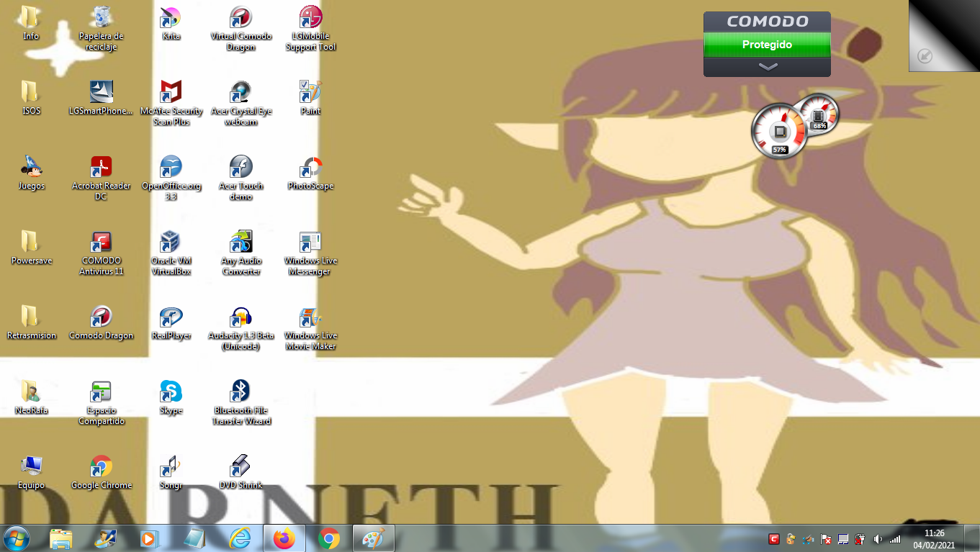Select the Powersave folder
The height and width of the screenshot is (552, 980).
point(31,248)
